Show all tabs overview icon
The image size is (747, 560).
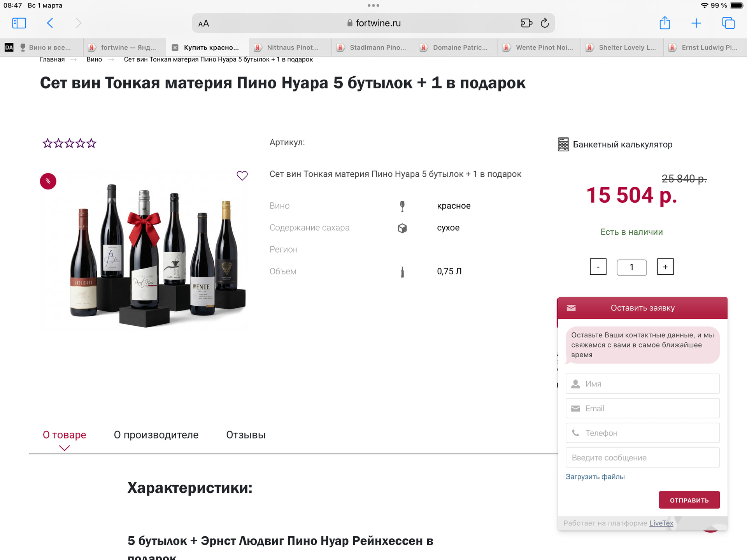coord(728,23)
